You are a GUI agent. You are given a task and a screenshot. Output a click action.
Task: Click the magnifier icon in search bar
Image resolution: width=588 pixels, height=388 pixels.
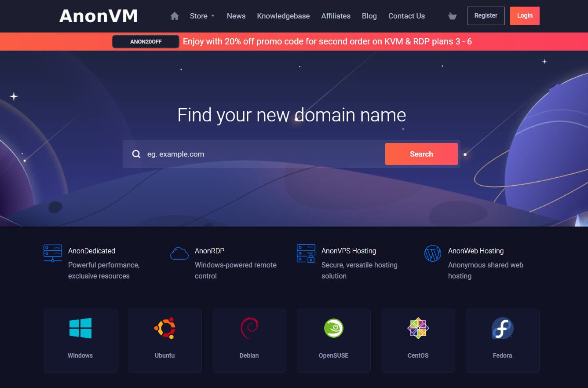[137, 154]
